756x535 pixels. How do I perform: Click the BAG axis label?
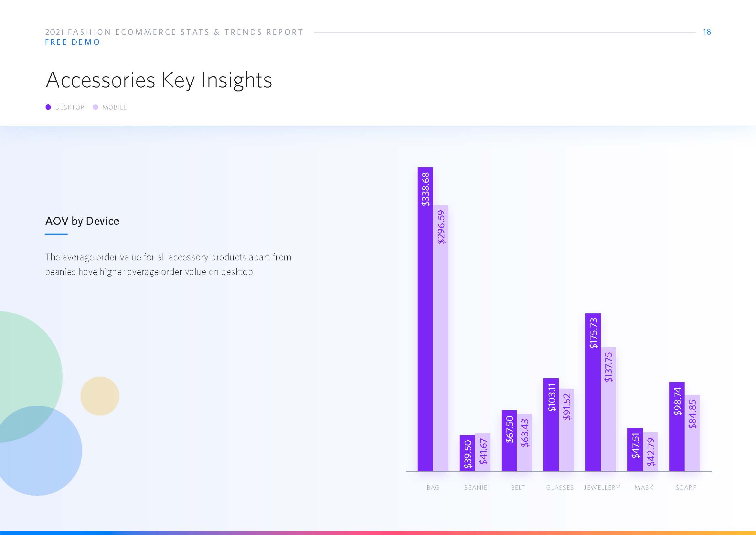pos(433,488)
